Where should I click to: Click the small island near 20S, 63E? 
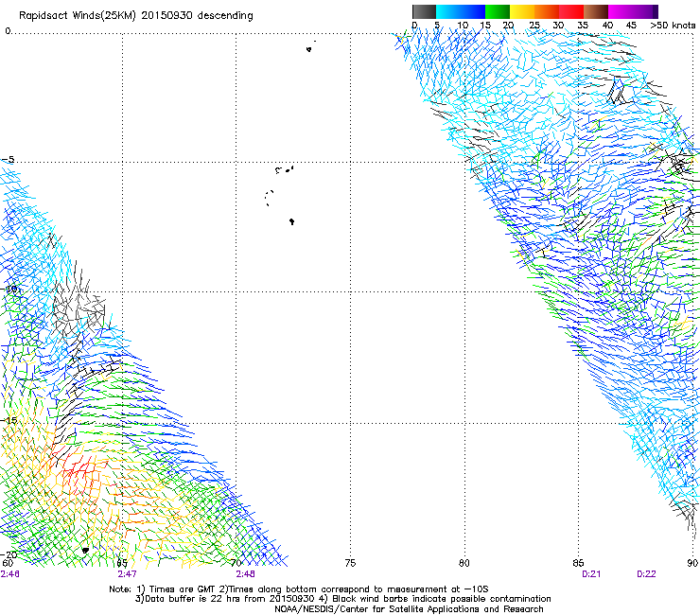point(85,551)
